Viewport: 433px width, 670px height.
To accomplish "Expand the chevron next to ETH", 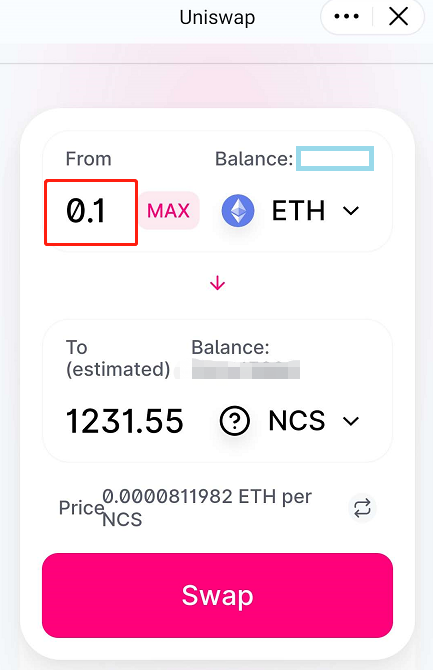I will (x=351, y=211).
